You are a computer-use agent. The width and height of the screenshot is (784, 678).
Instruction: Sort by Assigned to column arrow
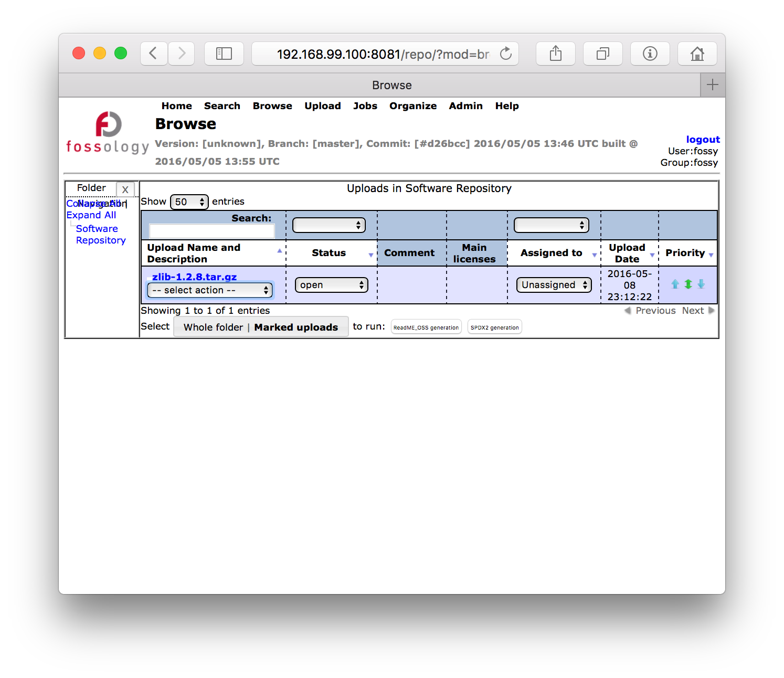click(x=594, y=255)
